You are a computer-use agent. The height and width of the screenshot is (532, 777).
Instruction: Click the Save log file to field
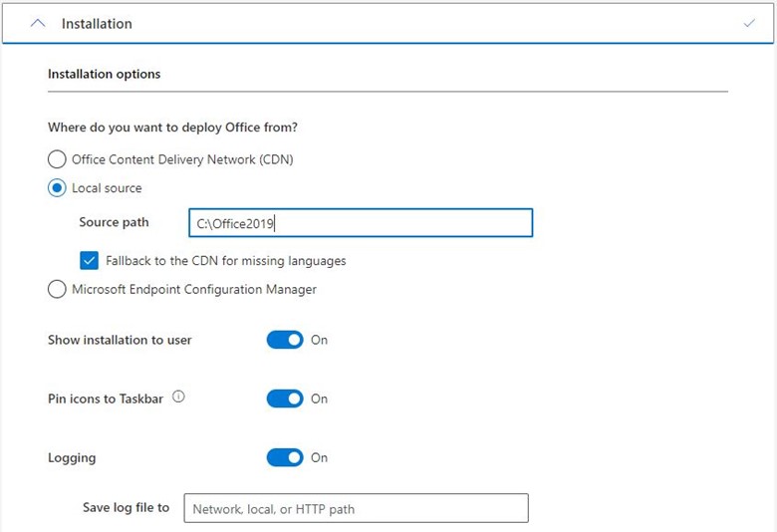[356, 508]
